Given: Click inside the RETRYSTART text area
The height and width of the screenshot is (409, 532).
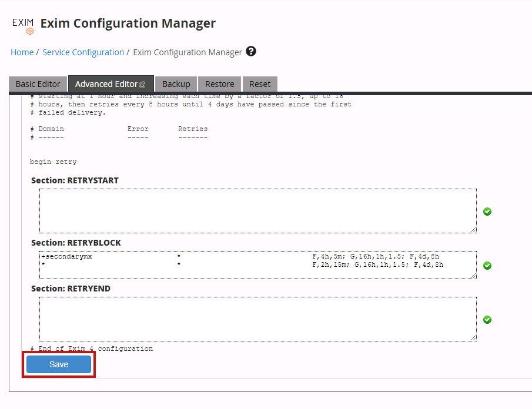Looking at the screenshot, I should 258,211.
